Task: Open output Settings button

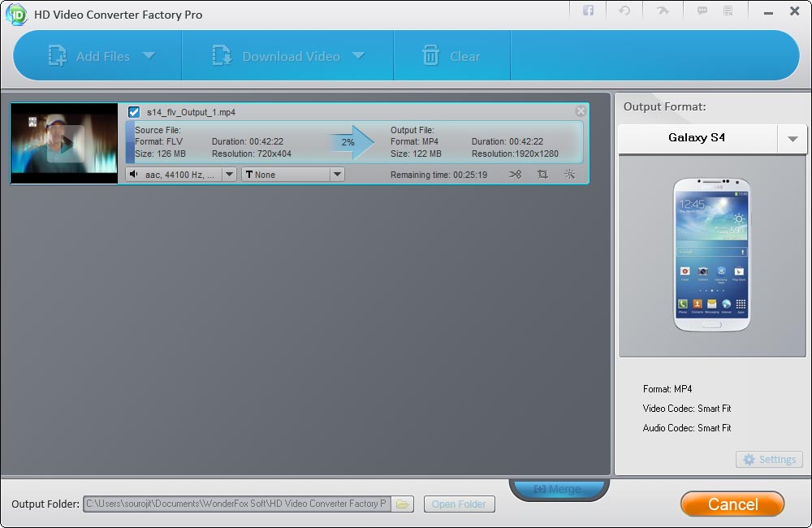Action: coord(769,460)
